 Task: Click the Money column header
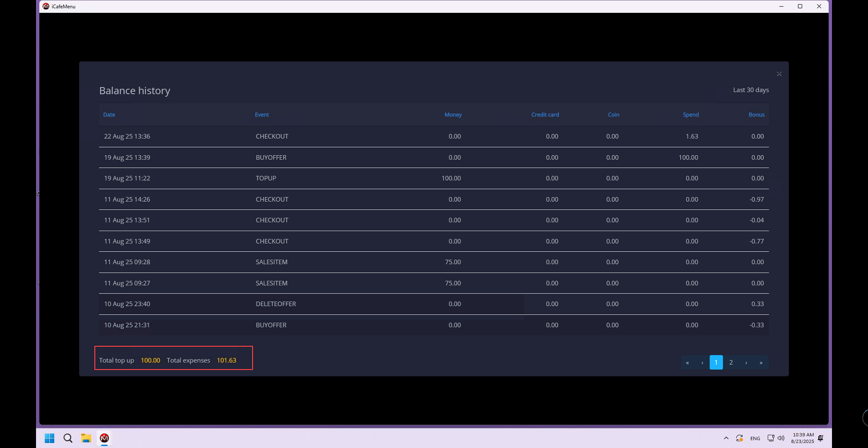[453, 115]
